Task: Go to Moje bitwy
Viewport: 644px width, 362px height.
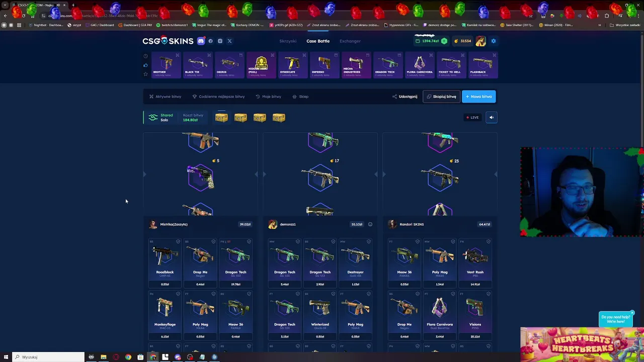Action: pos(268,97)
